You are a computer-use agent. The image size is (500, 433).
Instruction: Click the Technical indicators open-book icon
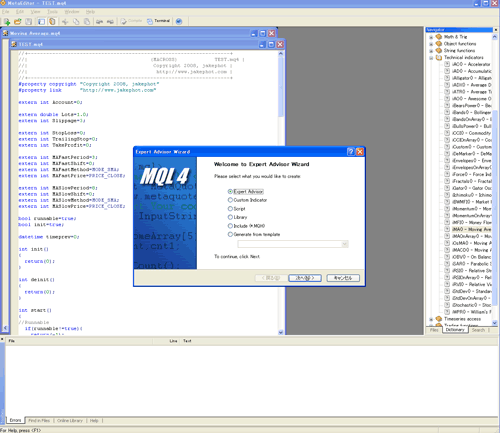pos(439,57)
